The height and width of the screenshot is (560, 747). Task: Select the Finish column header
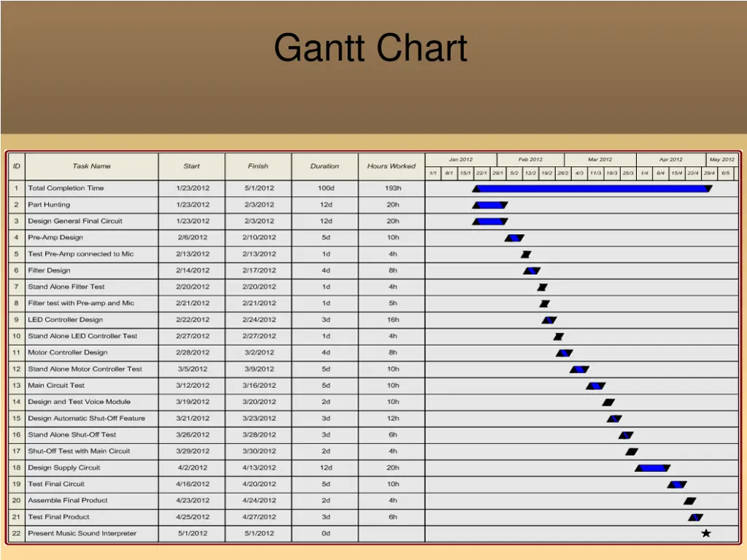coord(258,166)
